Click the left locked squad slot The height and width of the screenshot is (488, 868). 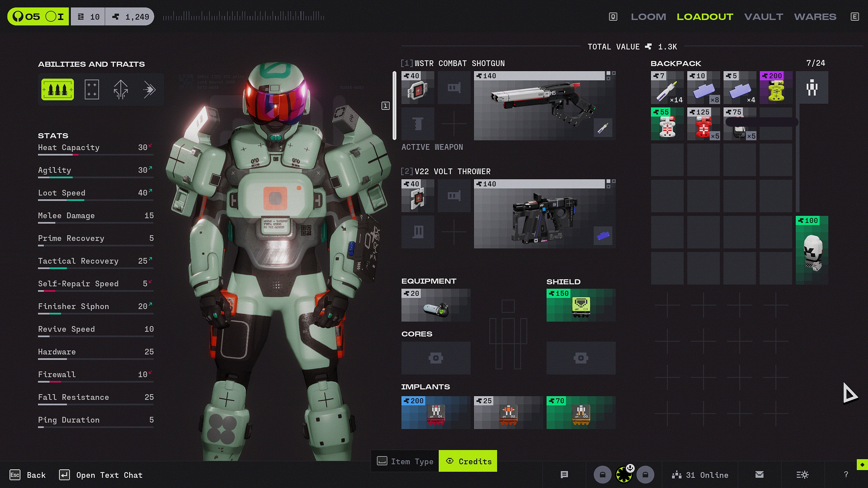tap(603, 475)
